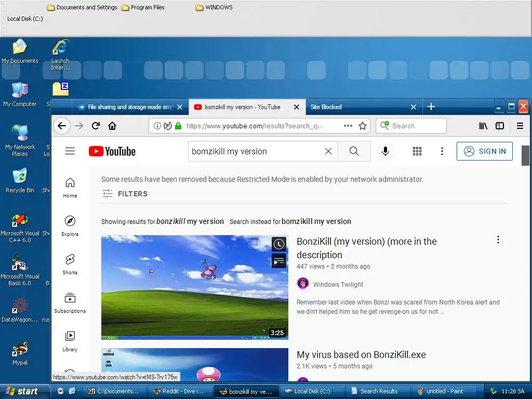Open YouTube Home in sidebar
The height and width of the screenshot is (399, 532).
70,188
